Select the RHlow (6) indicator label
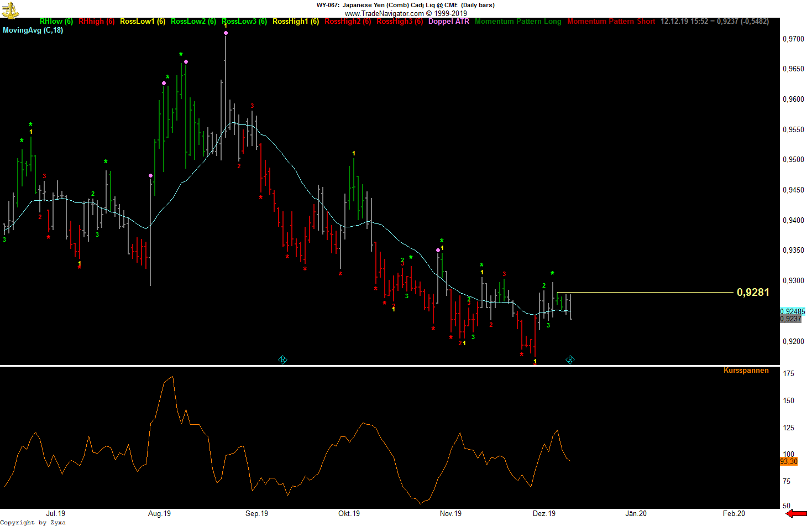 tap(56, 22)
